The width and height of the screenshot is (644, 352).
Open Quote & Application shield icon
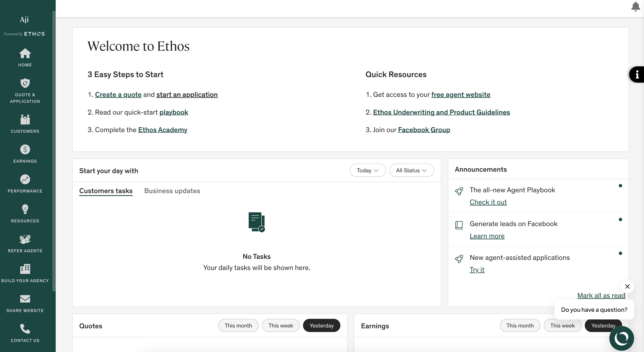[x=25, y=83]
